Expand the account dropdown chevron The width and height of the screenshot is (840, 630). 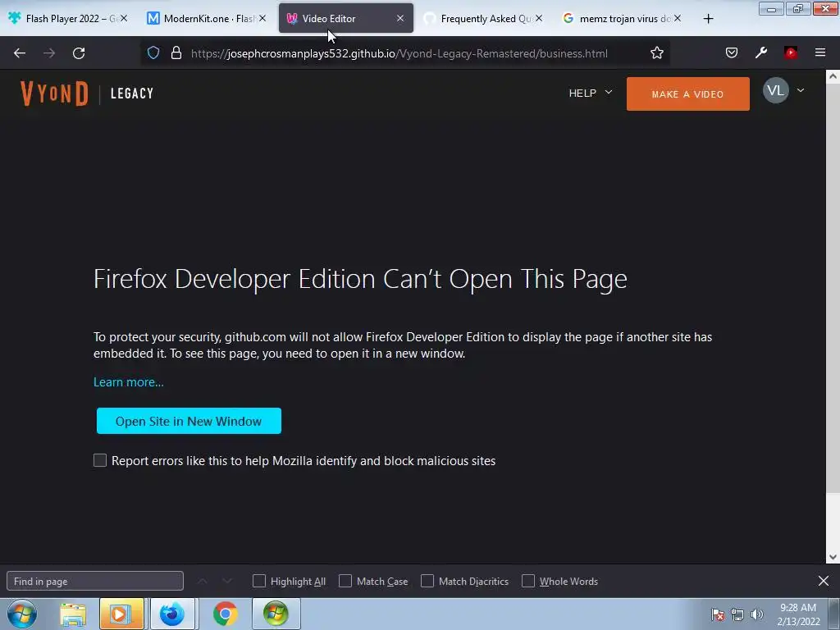[801, 90]
